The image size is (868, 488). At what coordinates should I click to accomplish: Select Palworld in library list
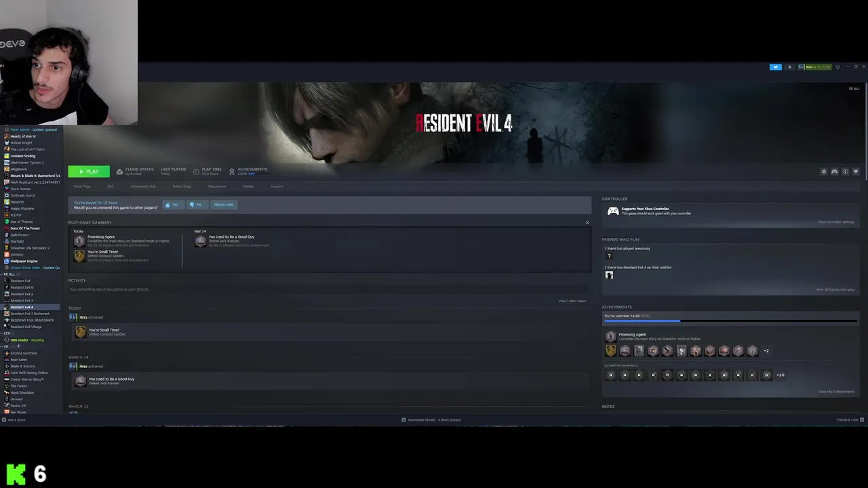tap(17, 202)
